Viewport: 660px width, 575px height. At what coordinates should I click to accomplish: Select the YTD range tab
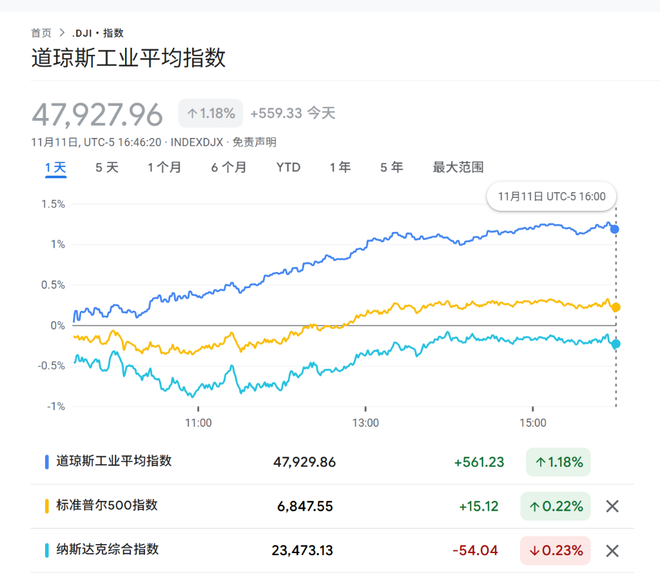coord(288,168)
